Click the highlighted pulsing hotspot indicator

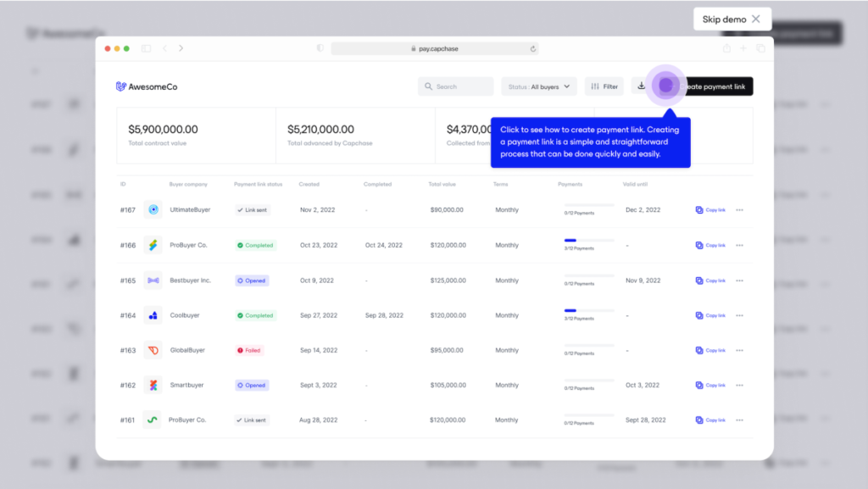(x=665, y=86)
